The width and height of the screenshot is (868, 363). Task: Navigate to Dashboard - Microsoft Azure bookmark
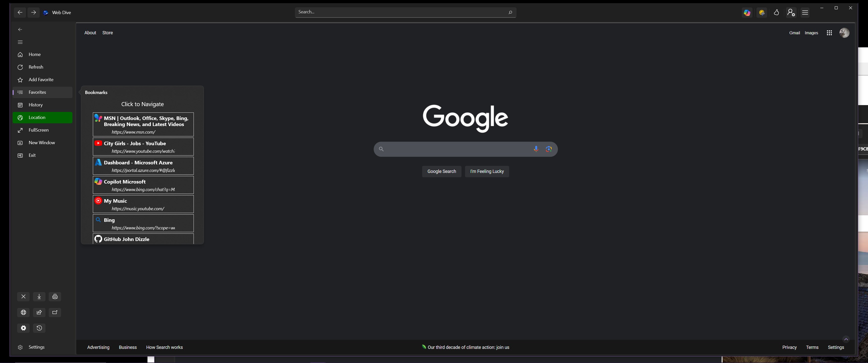143,166
